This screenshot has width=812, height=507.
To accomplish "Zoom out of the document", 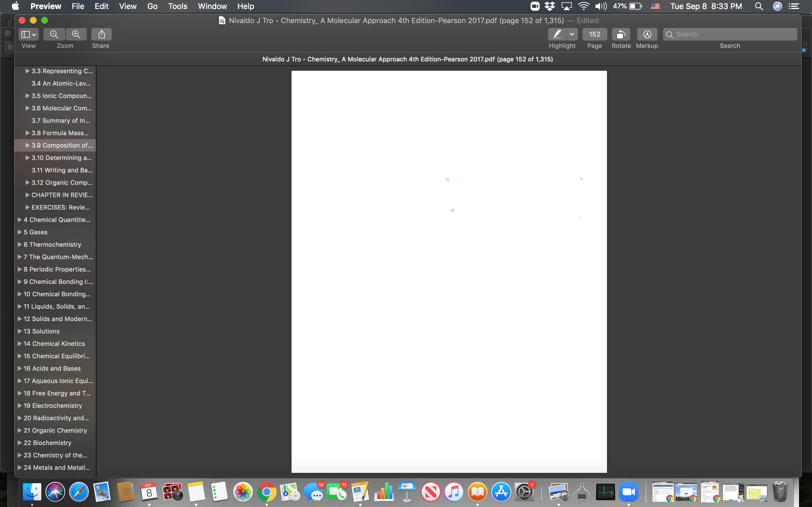I will click(54, 34).
